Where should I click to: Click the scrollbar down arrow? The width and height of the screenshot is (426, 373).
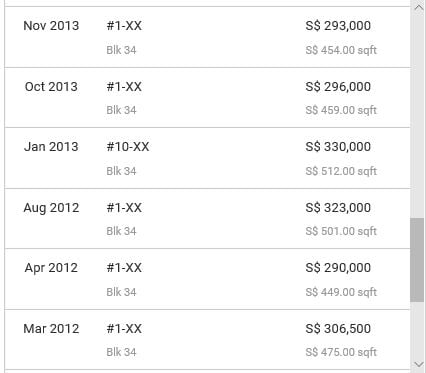(x=418, y=364)
